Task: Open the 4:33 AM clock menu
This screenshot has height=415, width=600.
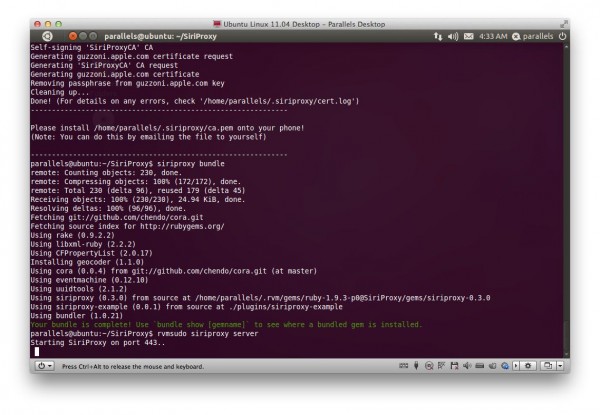Action: tap(493, 36)
